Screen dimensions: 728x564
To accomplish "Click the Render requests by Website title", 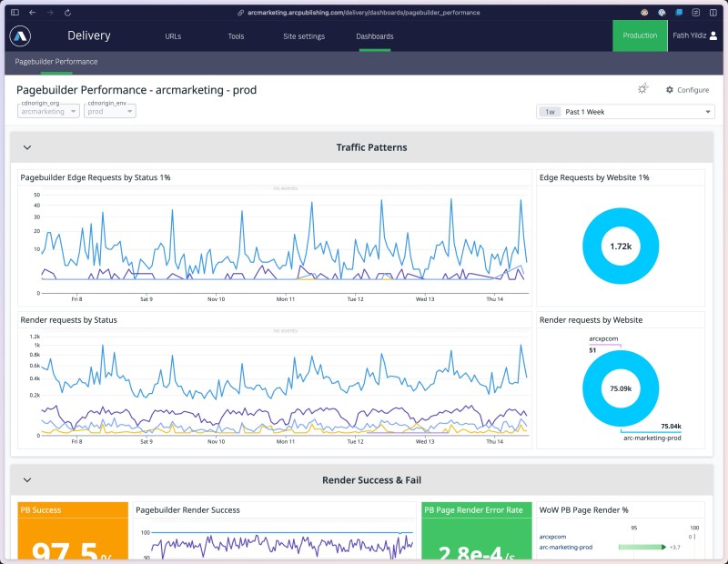I will 591,320.
